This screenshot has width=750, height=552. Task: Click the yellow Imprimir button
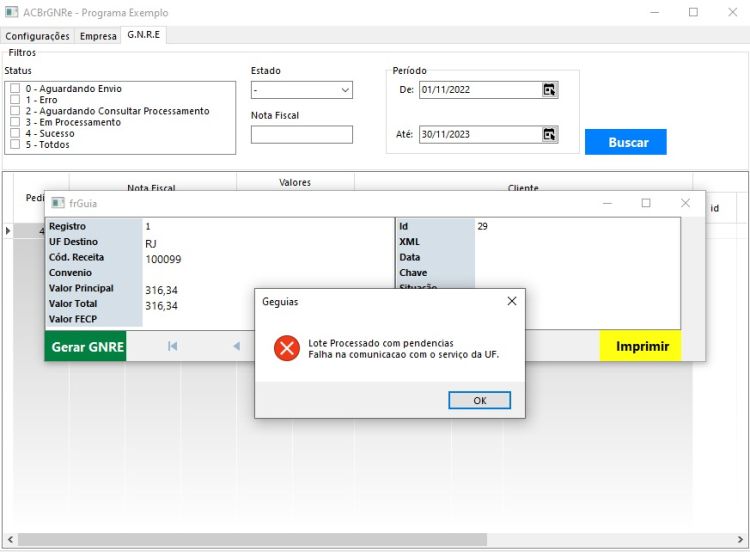coord(640,346)
